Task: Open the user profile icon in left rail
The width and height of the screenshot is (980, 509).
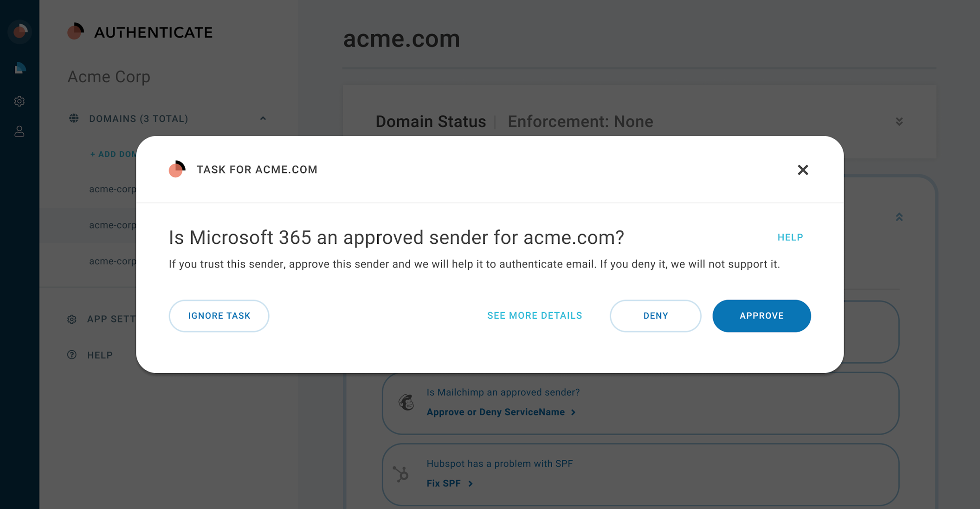Action: [x=19, y=131]
